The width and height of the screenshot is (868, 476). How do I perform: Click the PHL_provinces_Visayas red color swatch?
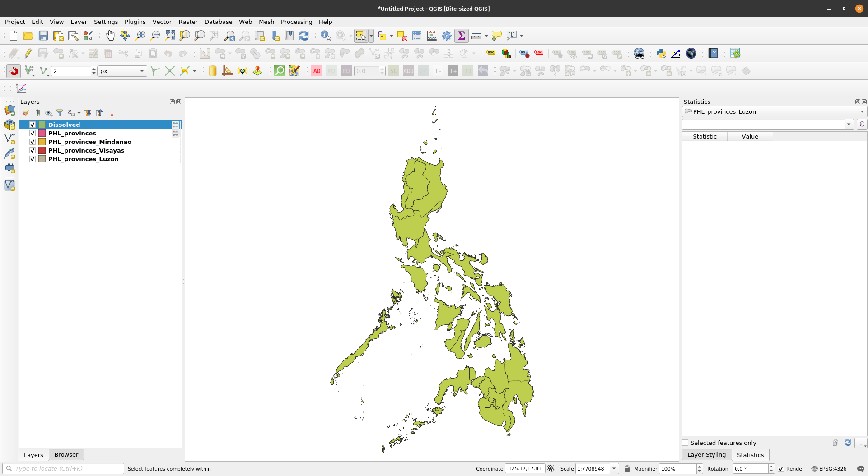[42, 150]
